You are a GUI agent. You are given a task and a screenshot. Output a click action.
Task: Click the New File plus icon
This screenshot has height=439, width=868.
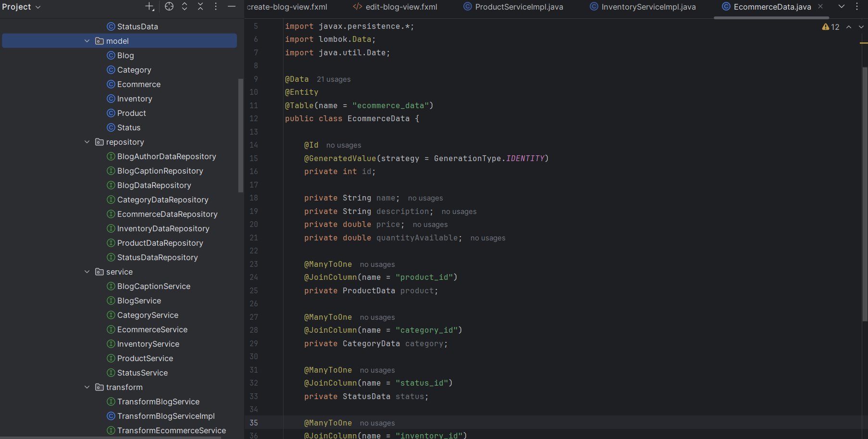coord(149,7)
